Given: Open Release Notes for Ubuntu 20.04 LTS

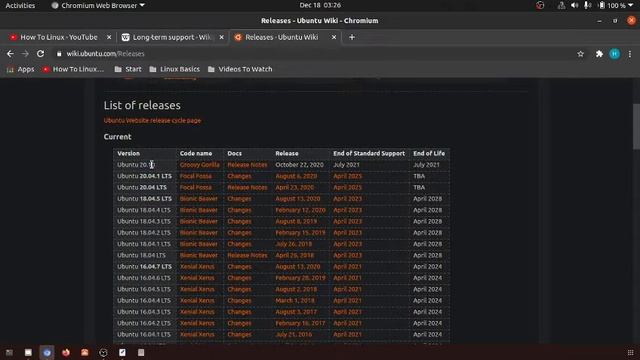Looking at the screenshot, I should (x=247, y=188).
